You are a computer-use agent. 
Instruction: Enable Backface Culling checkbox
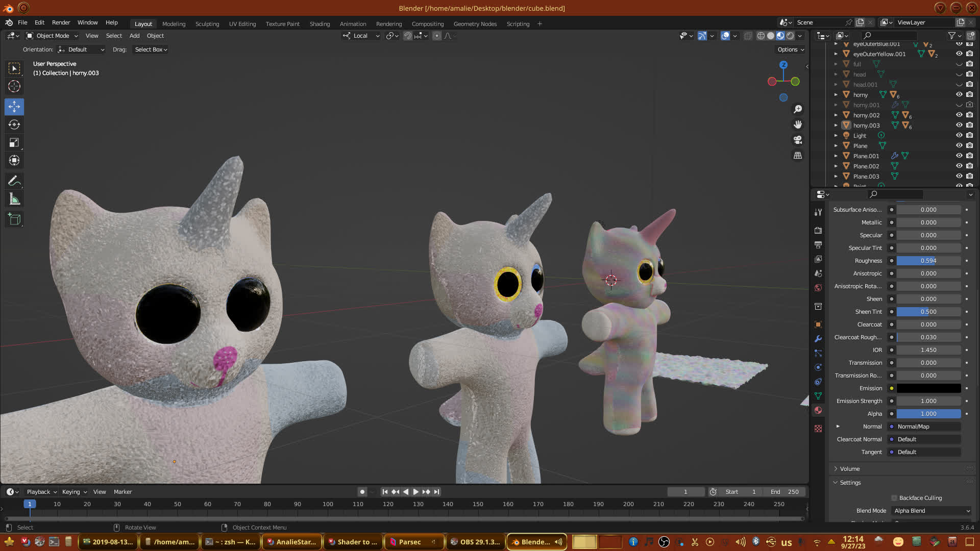(894, 498)
